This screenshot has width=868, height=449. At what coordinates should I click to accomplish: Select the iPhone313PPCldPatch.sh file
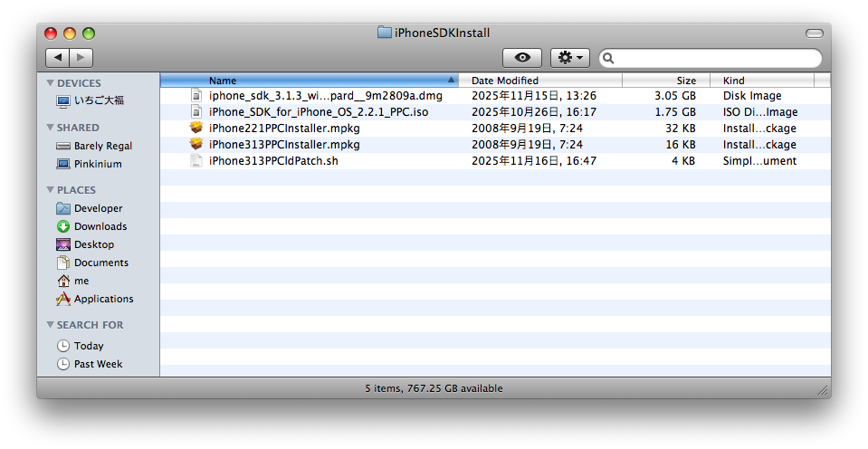pyautogui.click(x=272, y=161)
